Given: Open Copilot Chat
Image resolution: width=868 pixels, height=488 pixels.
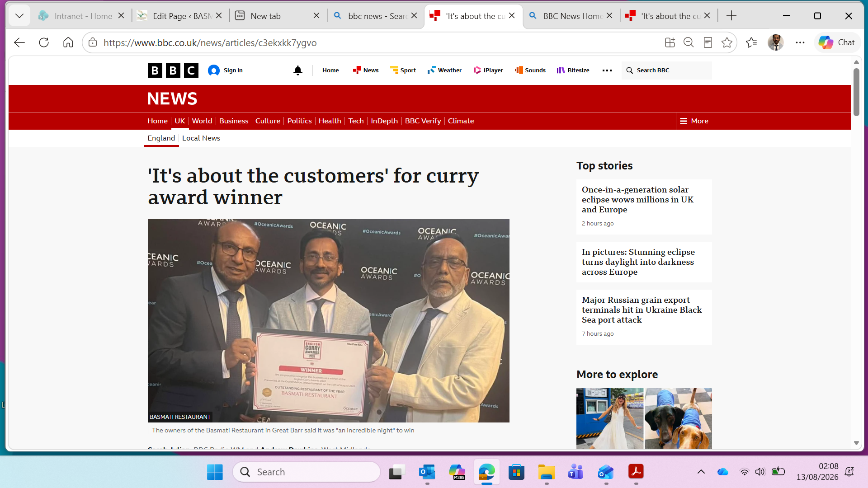Looking at the screenshot, I should coord(837,42).
